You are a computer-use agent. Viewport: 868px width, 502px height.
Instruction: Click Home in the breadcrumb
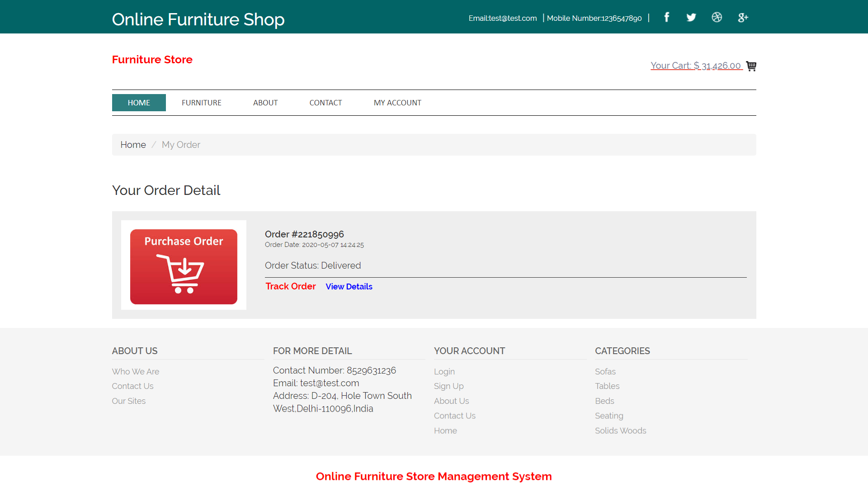(133, 145)
